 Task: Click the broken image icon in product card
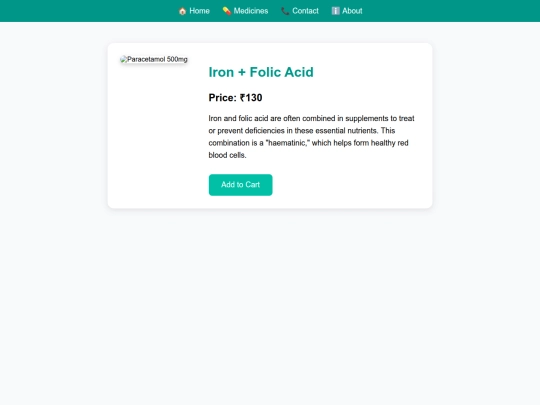(124, 60)
